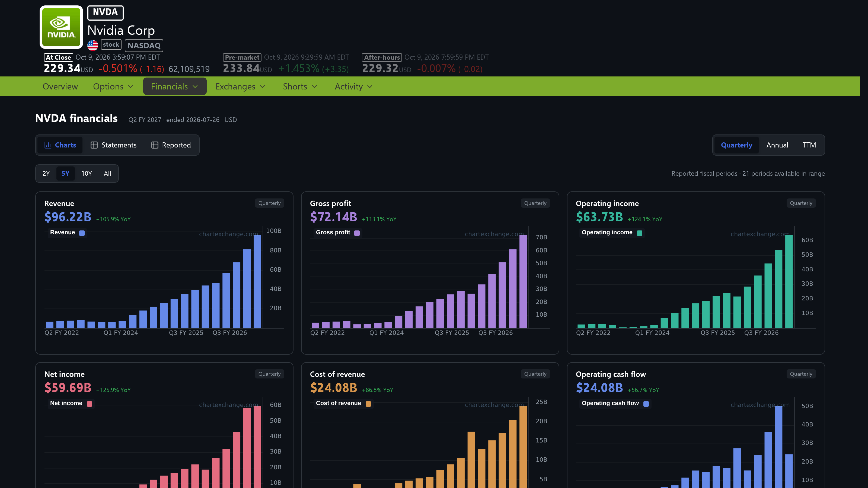
Task: Toggle the Gross profit legend swatch
Action: (357, 233)
